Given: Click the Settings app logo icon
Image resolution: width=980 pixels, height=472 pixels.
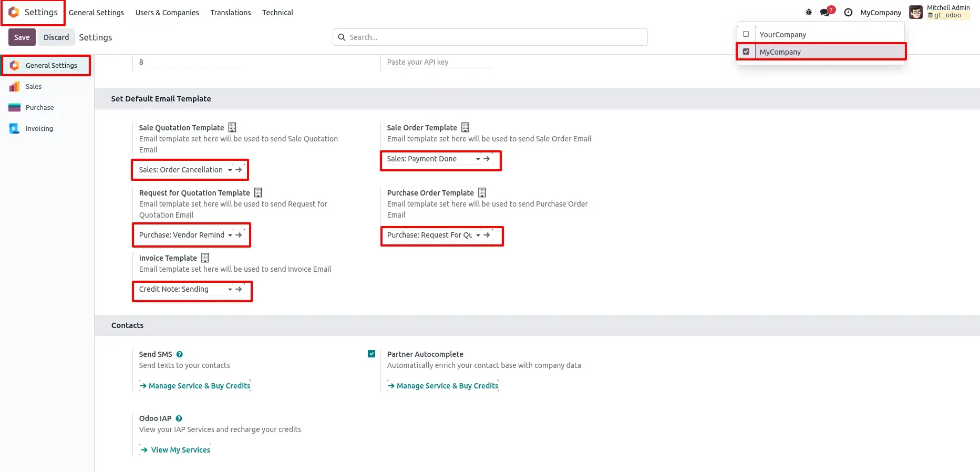Looking at the screenshot, I should pos(14,12).
